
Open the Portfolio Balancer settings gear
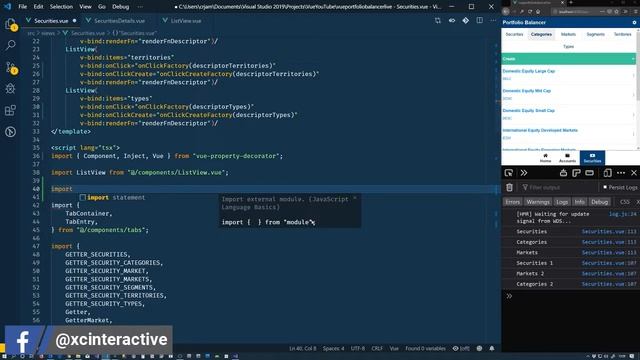pyautogui.click(x=634, y=22)
